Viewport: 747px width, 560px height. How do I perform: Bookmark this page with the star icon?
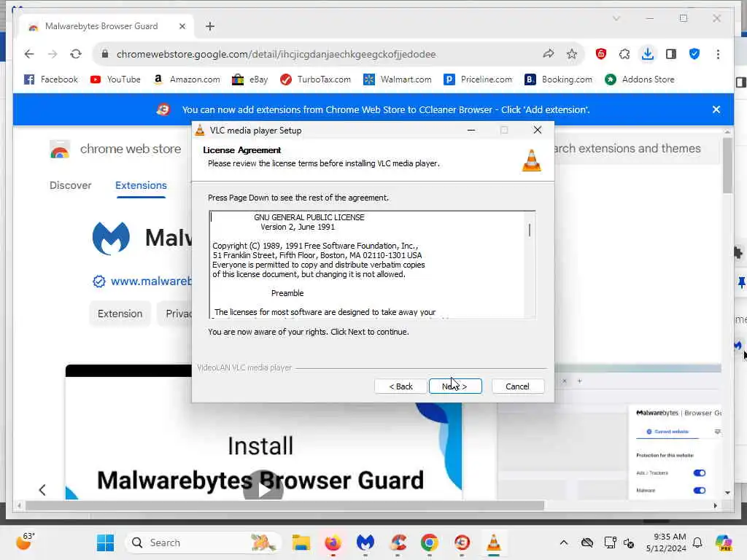[572, 54]
